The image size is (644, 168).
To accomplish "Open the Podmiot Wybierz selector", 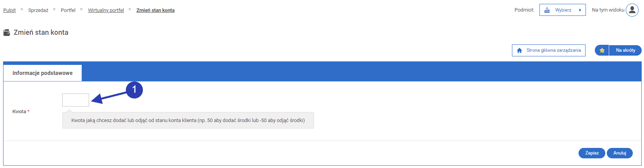I will click(x=563, y=10).
